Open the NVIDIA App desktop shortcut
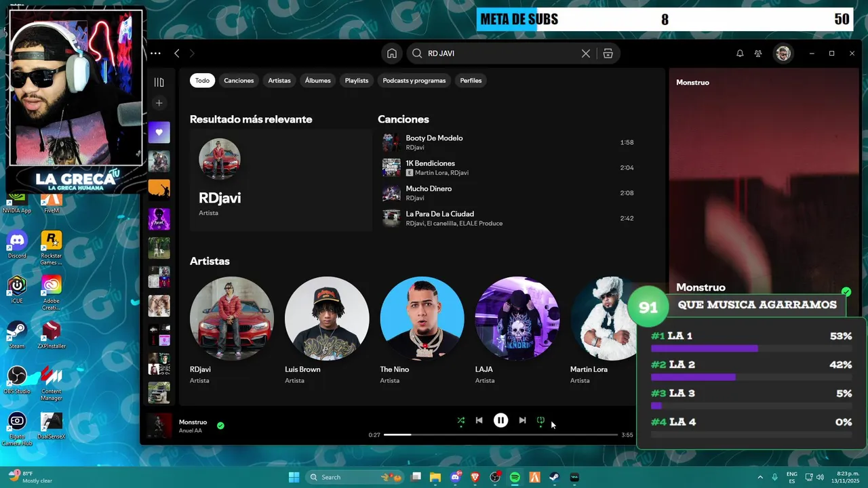 pyautogui.click(x=17, y=202)
